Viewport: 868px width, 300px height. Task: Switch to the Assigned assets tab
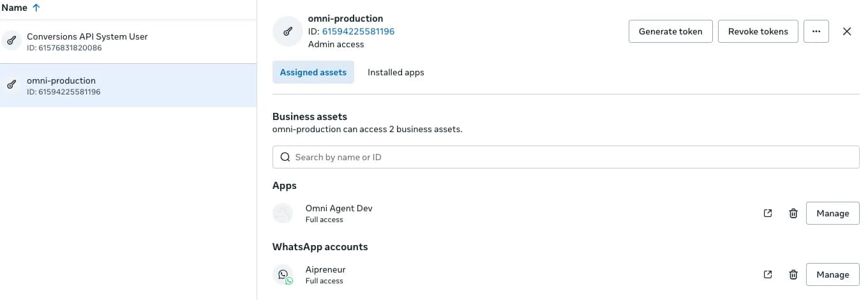tap(313, 72)
